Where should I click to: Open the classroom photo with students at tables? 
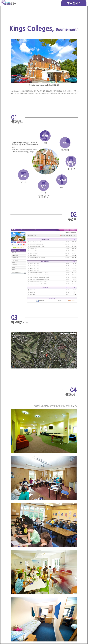[44, 478]
